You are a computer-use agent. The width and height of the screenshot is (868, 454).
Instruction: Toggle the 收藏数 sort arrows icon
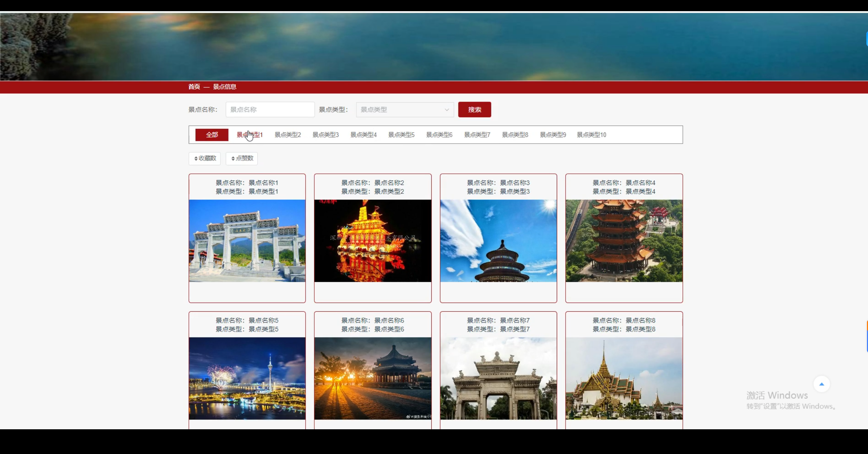tap(196, 158)
